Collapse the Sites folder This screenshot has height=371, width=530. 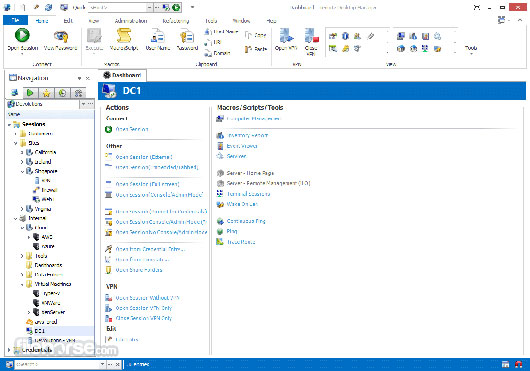pyautogui.click(x=16, y=143)
